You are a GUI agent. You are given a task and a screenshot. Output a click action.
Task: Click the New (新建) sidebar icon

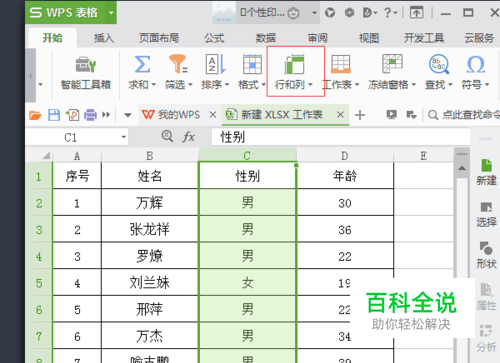[486, 172]
